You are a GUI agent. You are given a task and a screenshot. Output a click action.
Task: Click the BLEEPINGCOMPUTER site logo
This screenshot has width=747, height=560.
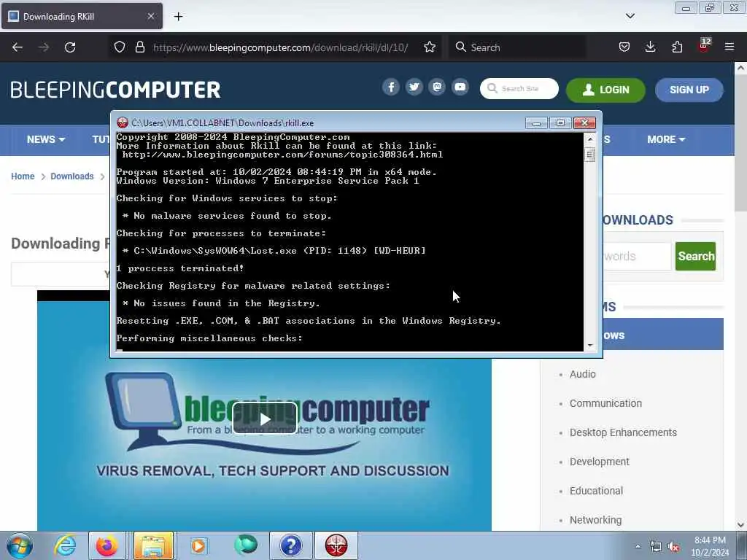(115, 90)
